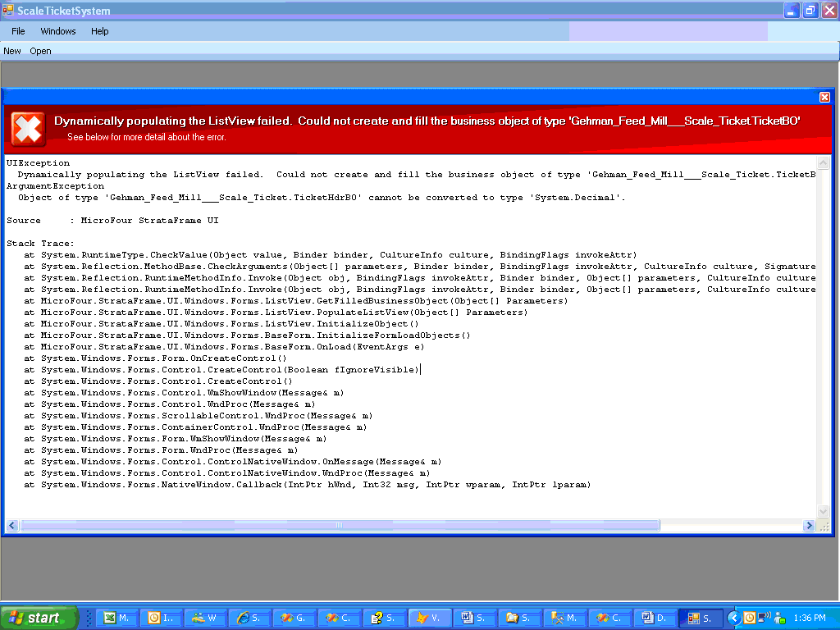Open the Word taskbar button labeled D.
Image resolution: width=840 pixels, height=630 pixels.
click(655, 618)
